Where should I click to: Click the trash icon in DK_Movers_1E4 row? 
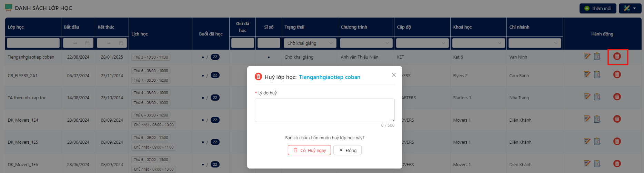click(x=617, y=119)
